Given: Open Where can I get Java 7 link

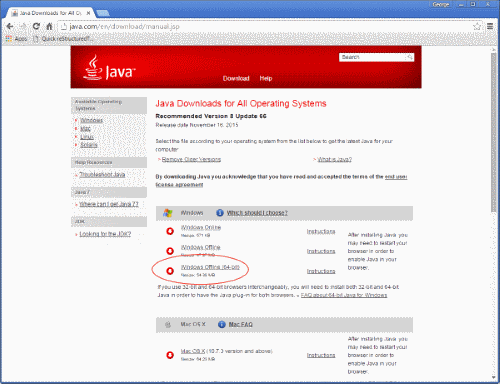Looking at the screenshot, I should pos(109,204).
